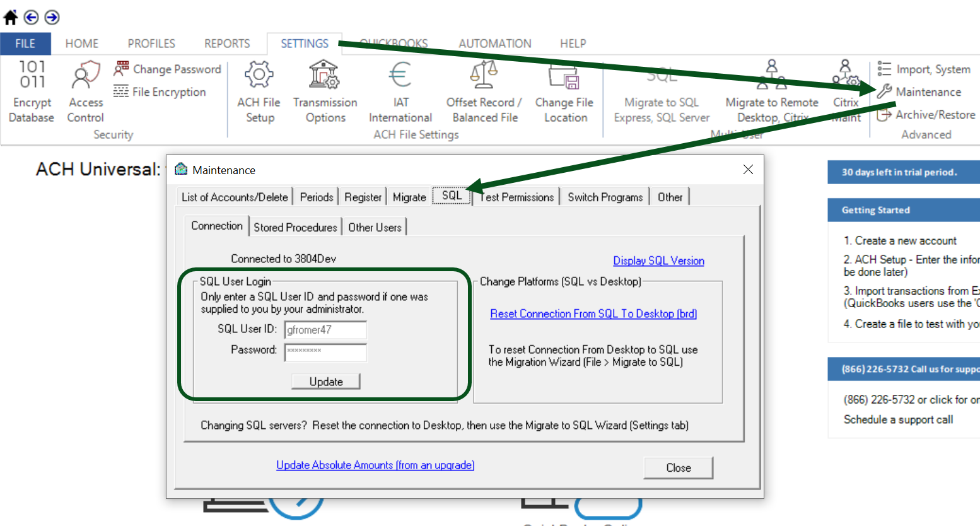
Task: Switch to HOME ribbon tab
Action: pos(82,44)
